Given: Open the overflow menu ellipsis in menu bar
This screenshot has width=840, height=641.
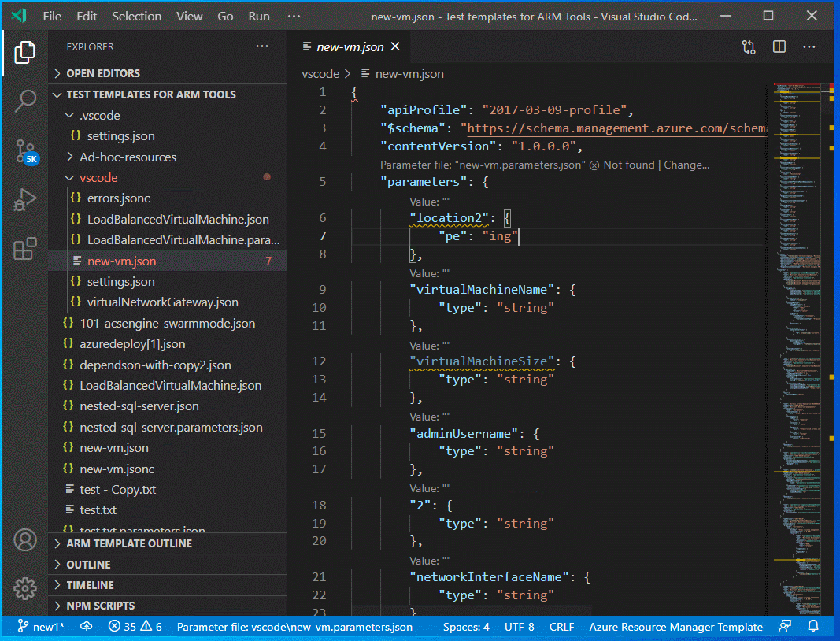Looking at the screenshot, I should tap(294, 16).
